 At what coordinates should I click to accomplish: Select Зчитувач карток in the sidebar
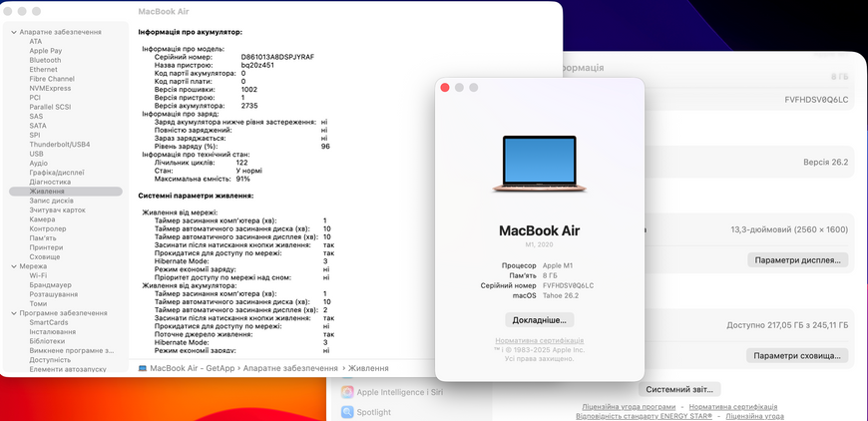pyautogui.click(x=57, y=210)
